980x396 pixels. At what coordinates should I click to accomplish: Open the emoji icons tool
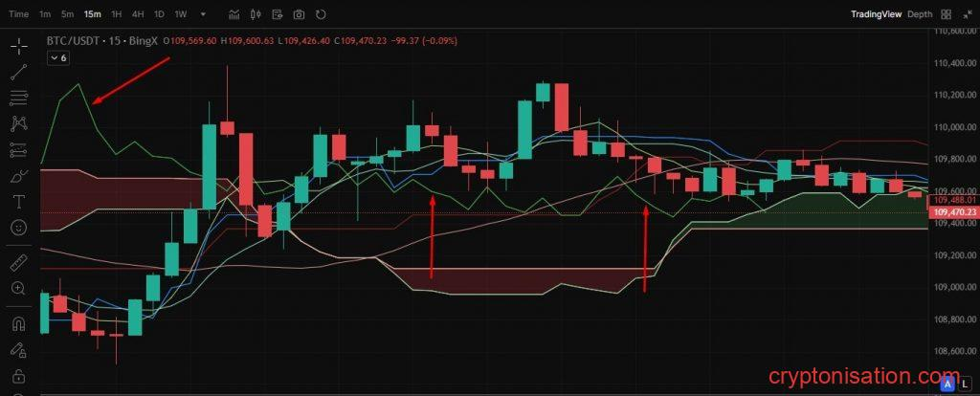coord(19,228)
